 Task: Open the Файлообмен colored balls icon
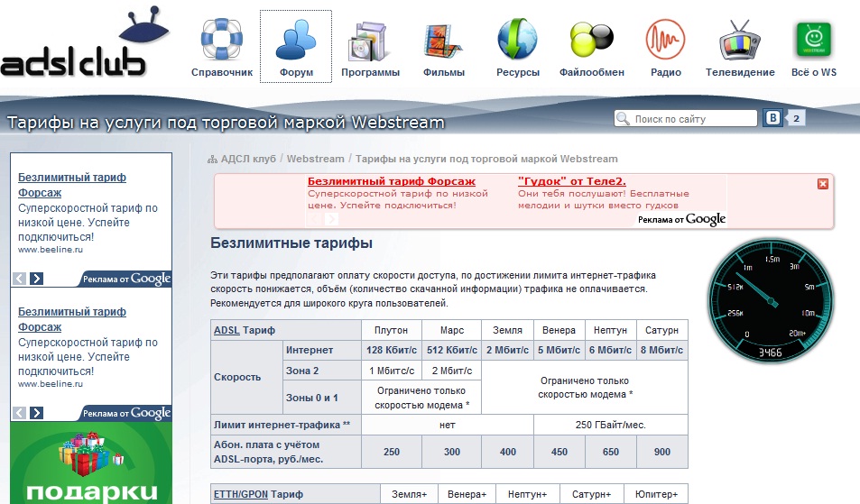[591, 40]
